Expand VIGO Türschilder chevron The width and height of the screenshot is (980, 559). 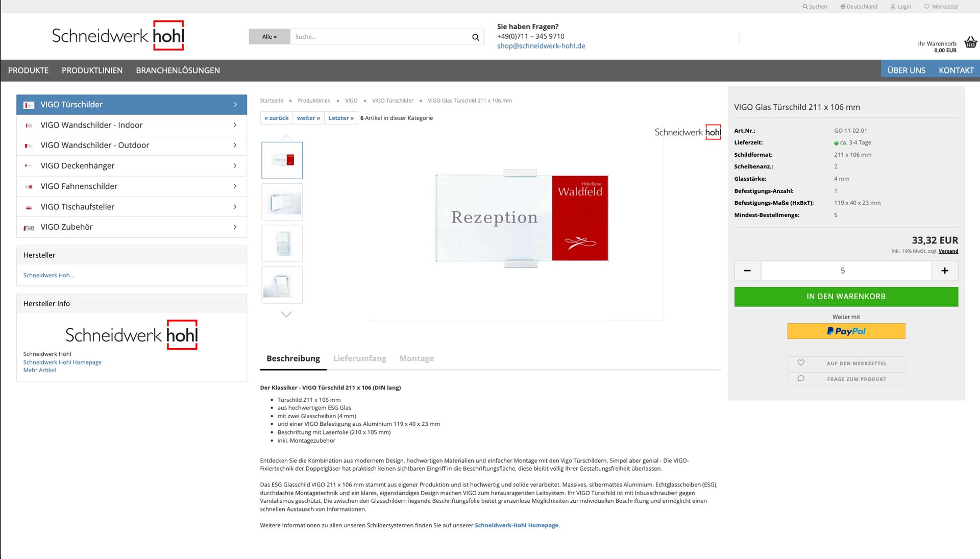pyautogui.click(x=235, y=105)
